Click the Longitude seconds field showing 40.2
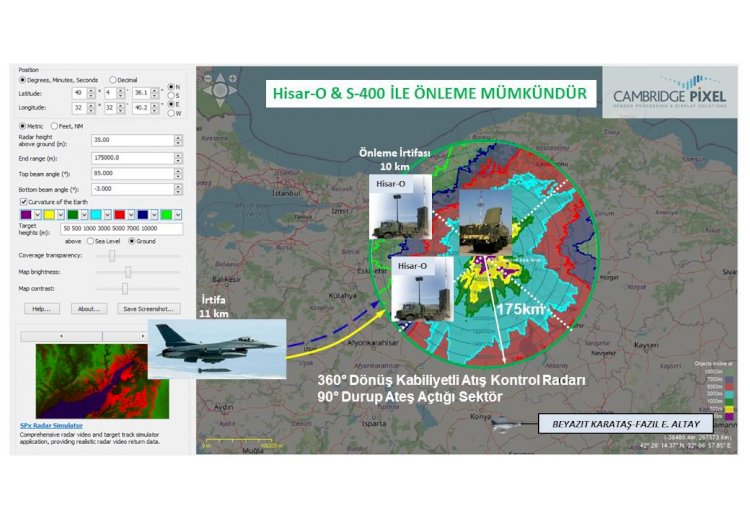750x519 pixels. (x=142, y=108)
